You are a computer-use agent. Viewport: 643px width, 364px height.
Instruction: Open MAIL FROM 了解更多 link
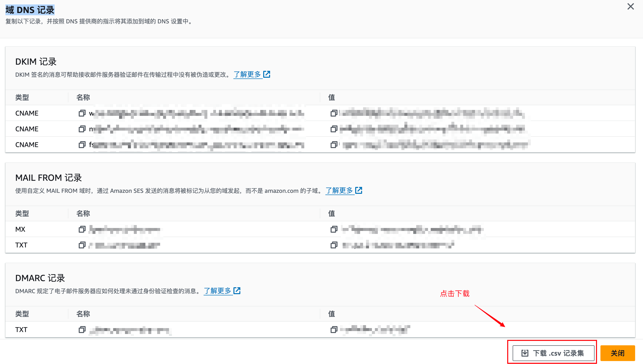pyautogui.click(x=339, y=191)
